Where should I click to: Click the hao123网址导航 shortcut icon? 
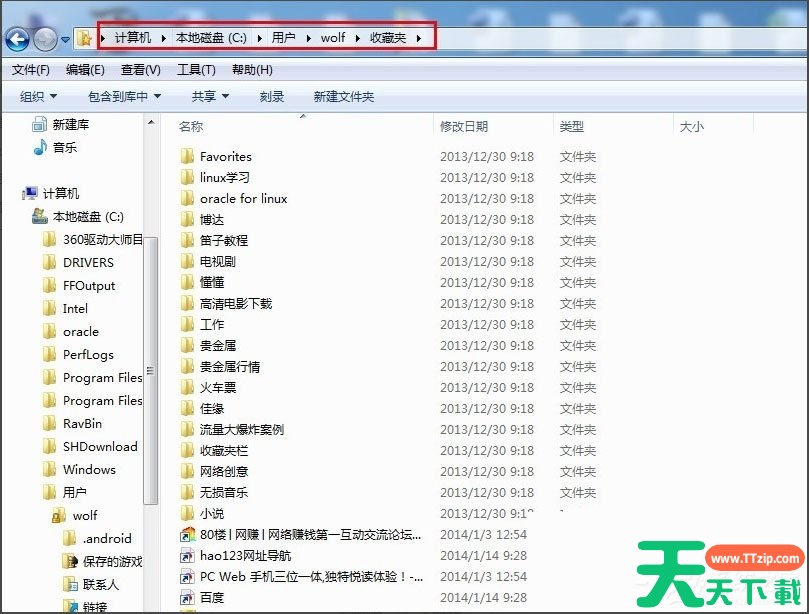(187, 556)
